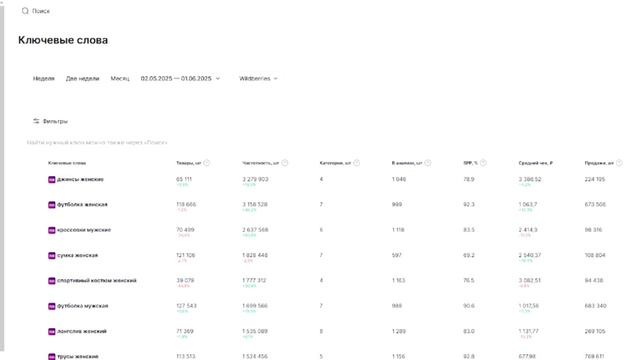Click the marketplace icon beside джинсы женские

[x=51, y=180]
